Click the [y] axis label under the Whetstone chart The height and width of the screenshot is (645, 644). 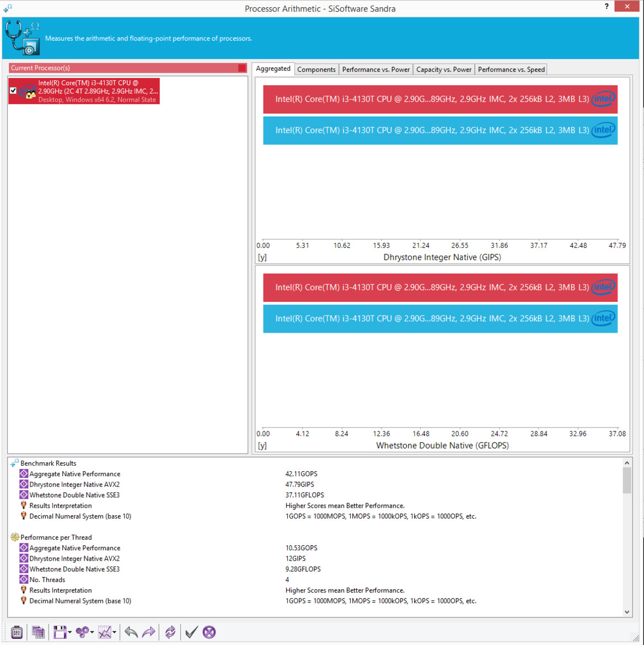point(262,445)
